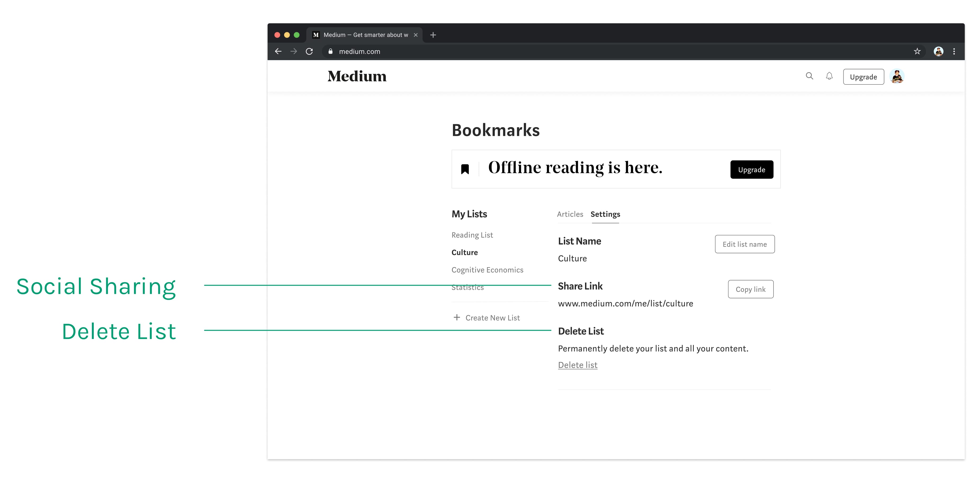Screen dimensions: 980x483
Task: Click the Delete List section heading
Action: (581, 331)
